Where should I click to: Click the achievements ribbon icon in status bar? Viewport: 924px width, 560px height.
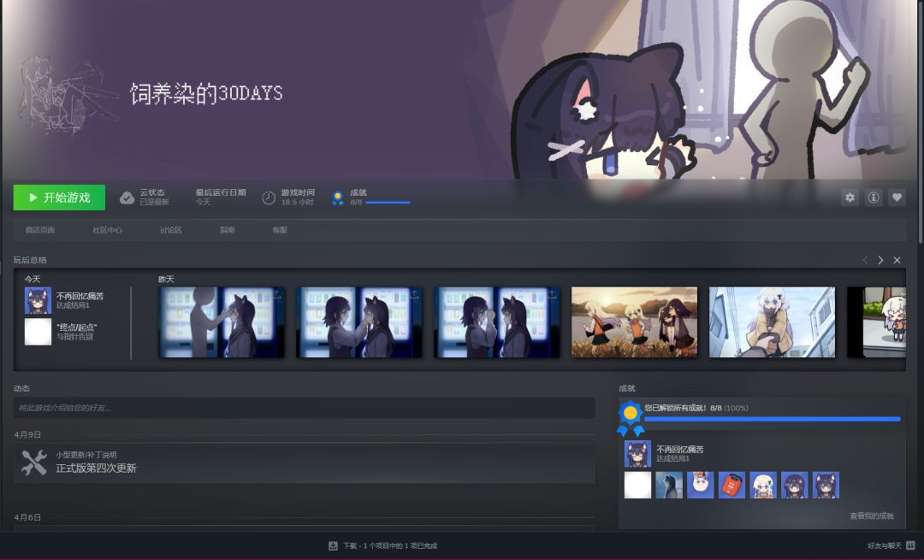pyautogui.click(x=338, y=198)
